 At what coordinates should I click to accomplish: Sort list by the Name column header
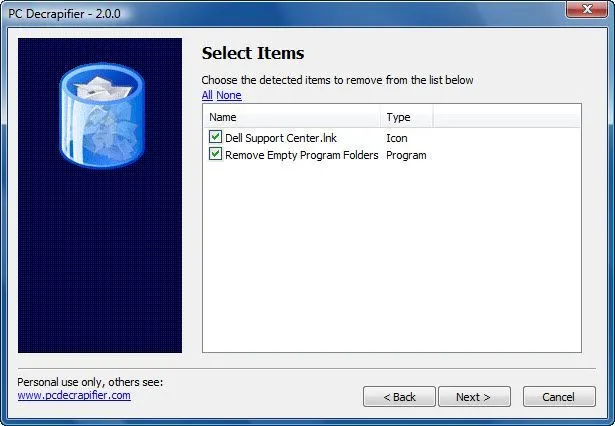click(292, 117)
